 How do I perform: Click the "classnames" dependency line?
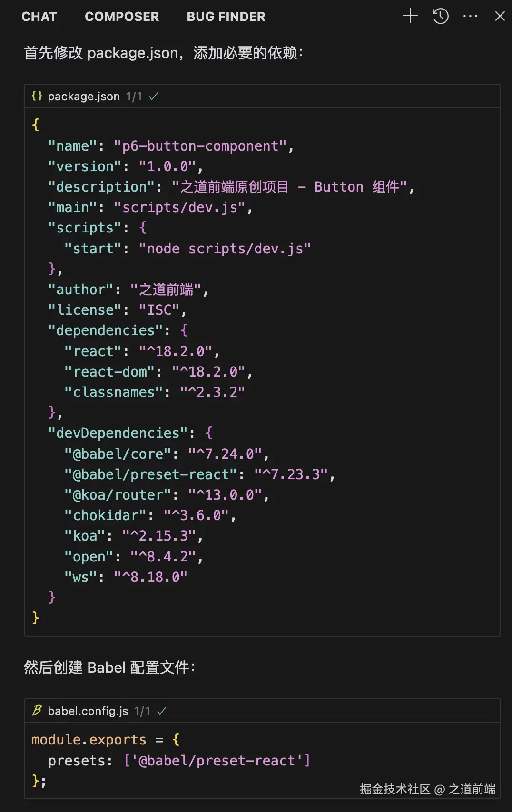[155, 392]
